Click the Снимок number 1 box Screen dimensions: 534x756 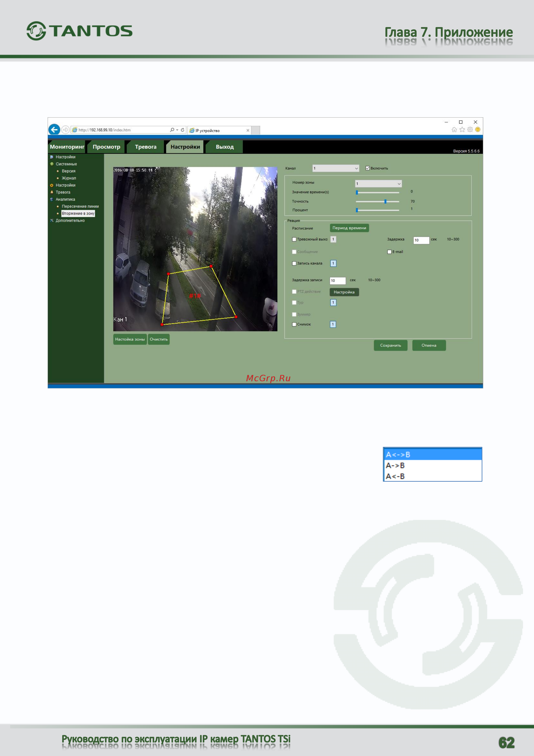333,324
